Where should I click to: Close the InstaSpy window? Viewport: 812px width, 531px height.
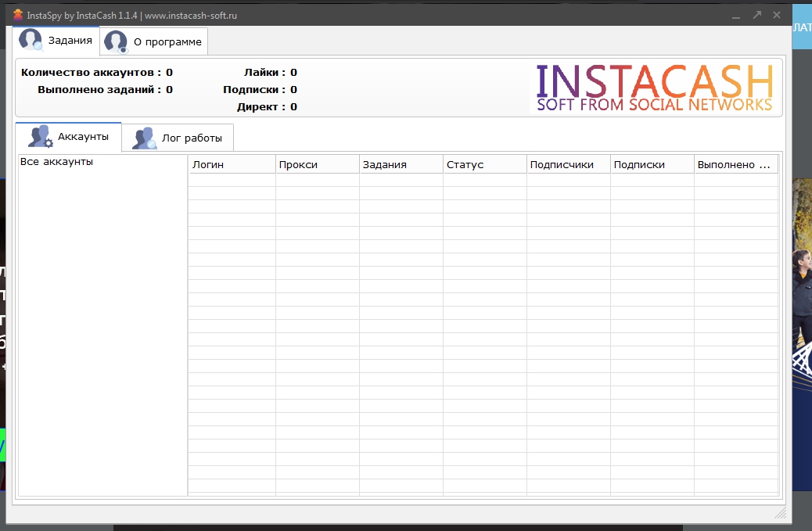777,15
